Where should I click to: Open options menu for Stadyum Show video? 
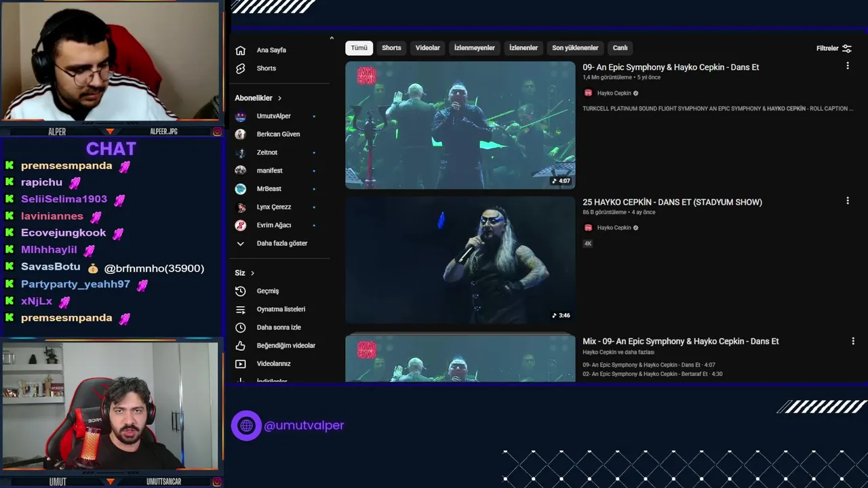click(847, 201)
